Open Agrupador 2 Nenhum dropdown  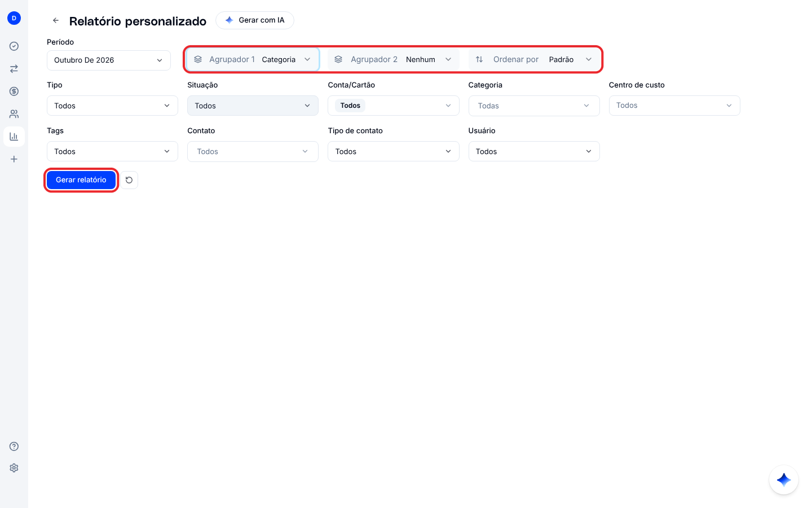(394, 59)
